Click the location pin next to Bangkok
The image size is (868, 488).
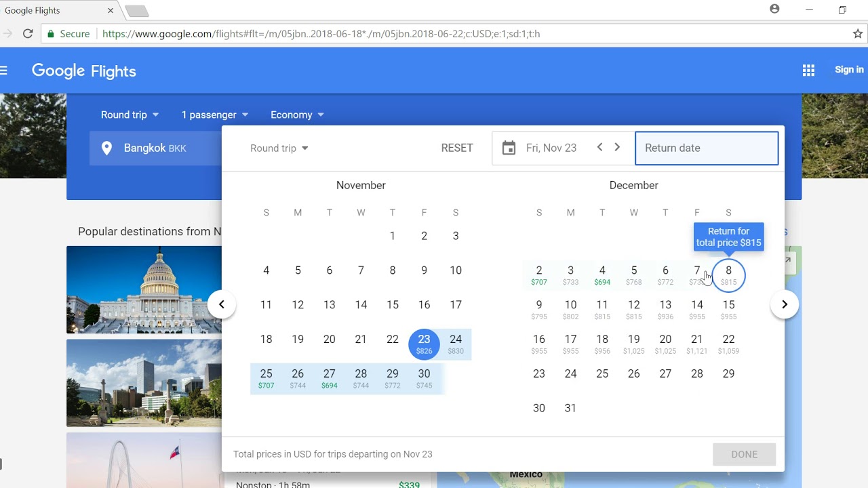click(106, 148)
